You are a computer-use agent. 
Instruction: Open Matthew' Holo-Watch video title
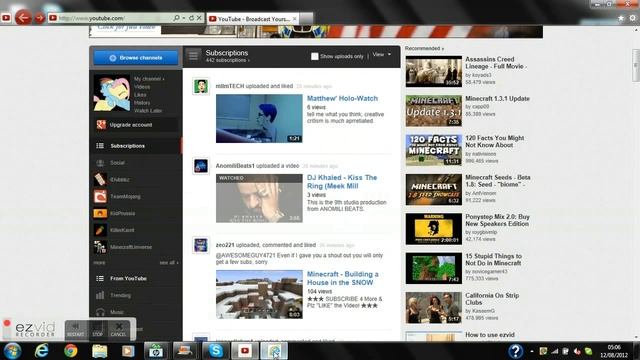pos(342,98)
